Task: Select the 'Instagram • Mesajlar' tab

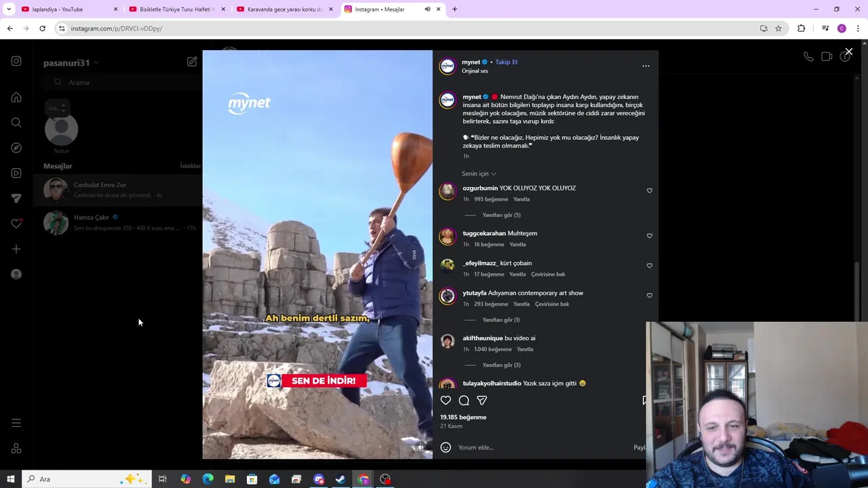Action: pyautogui.click(x=392, y=9)
